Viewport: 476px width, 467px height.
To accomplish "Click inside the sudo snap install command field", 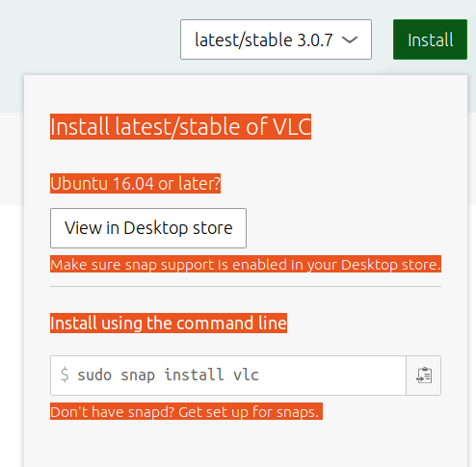I will pos(228,376).
